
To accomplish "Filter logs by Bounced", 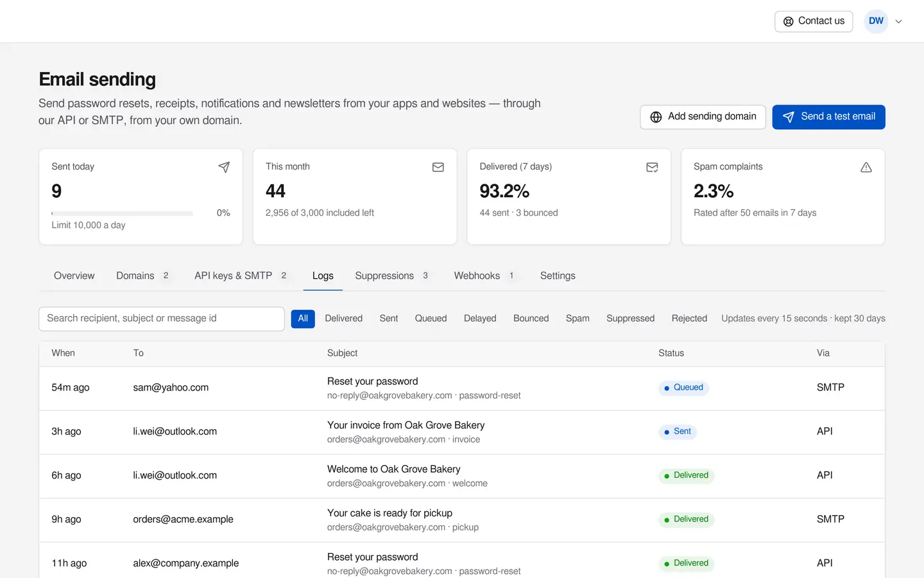I will click(x=531, y=319).
